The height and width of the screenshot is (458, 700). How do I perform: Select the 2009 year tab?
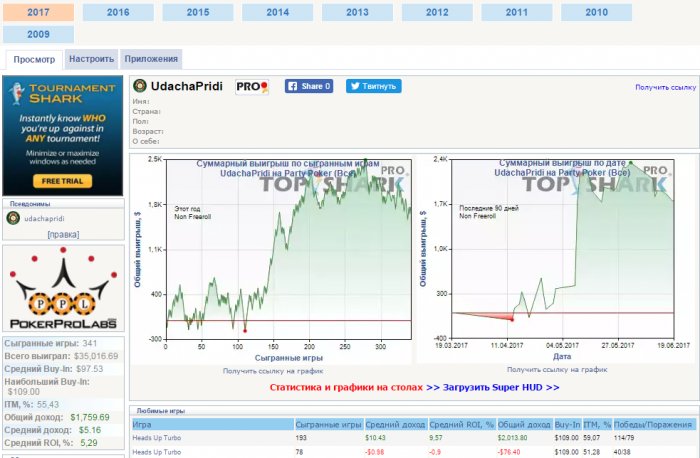point(38,34)
